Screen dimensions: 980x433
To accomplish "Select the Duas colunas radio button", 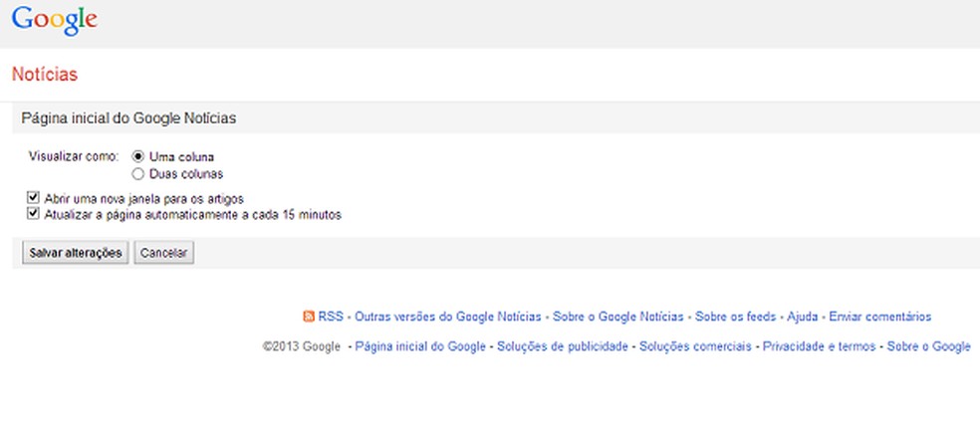I will pos(138,173).
